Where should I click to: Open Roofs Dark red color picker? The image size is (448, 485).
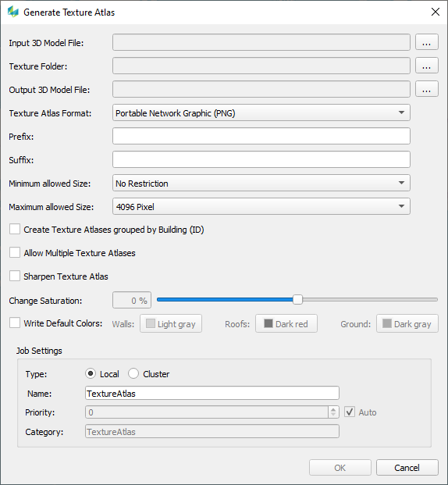pos(286,323)
